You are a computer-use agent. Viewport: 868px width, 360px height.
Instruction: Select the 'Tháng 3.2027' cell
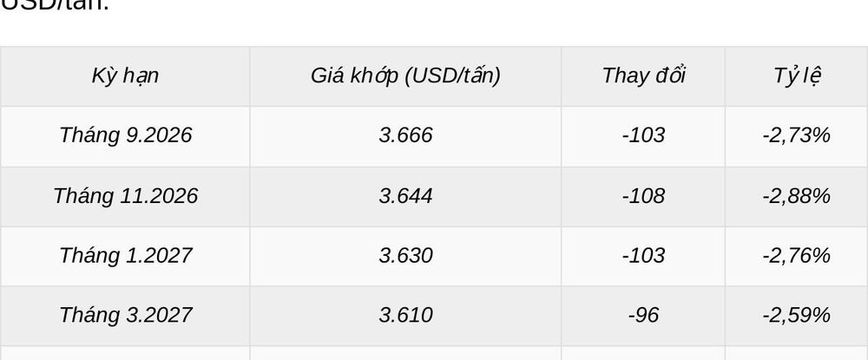pyautogui.click(x=126, y=315)
